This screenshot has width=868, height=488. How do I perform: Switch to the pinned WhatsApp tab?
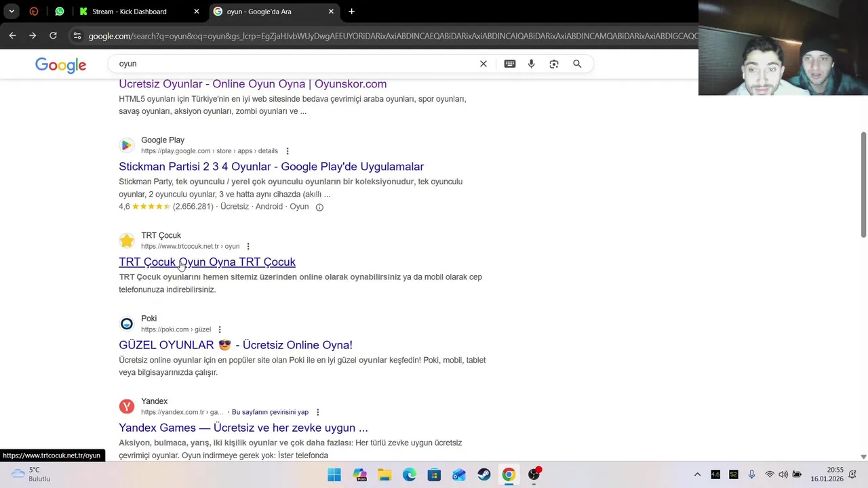click(x=60, y=12)
